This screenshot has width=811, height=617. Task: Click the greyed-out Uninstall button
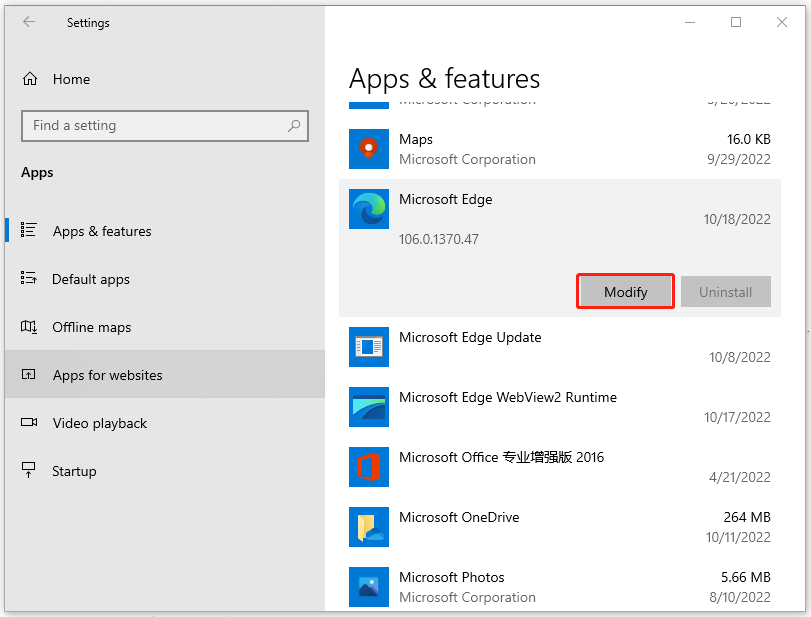coord(725,292)
